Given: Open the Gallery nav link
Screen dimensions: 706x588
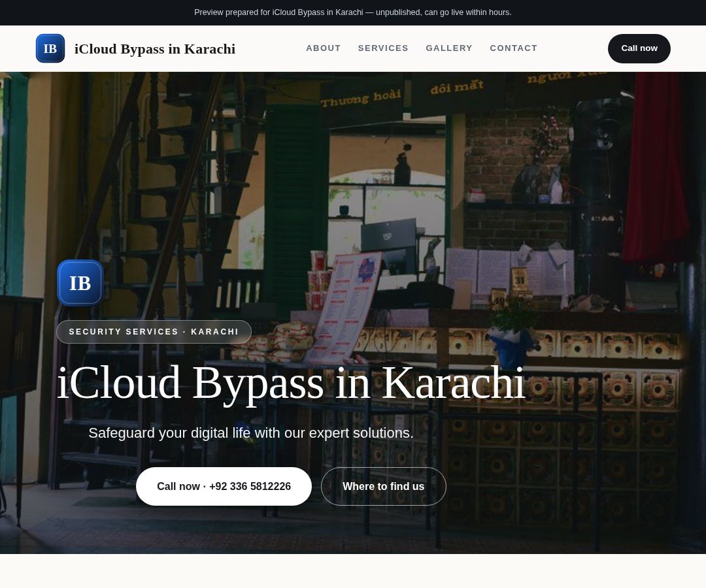Looking at the screenshot, I should pos(449,48).
